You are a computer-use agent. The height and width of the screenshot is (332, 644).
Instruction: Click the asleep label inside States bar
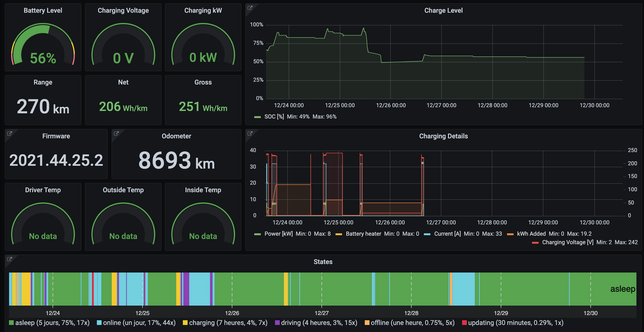pyautogui.click(x=622, y=289)
